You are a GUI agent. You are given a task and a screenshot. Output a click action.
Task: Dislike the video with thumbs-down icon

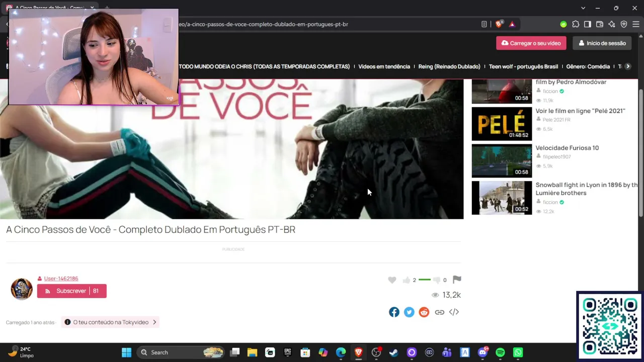(x=436, y=280)
